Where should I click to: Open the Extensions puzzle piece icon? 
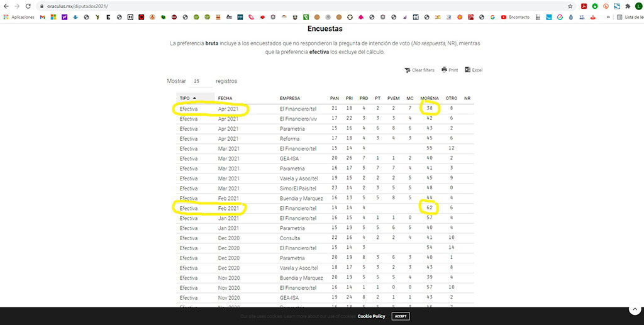pos(626,6)
